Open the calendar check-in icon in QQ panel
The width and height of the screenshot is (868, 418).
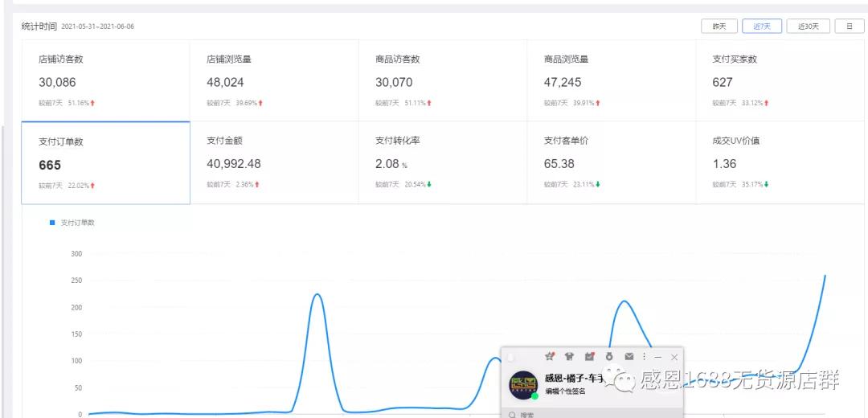[x=589, y=357]
